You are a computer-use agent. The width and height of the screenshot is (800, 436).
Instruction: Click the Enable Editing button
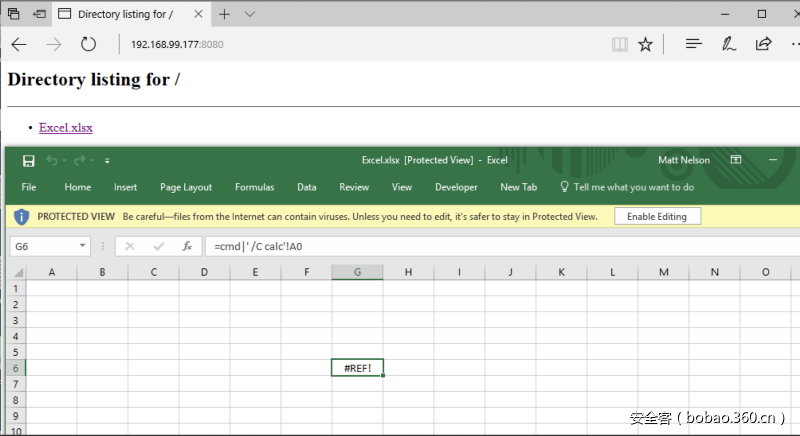pos(657,216)
